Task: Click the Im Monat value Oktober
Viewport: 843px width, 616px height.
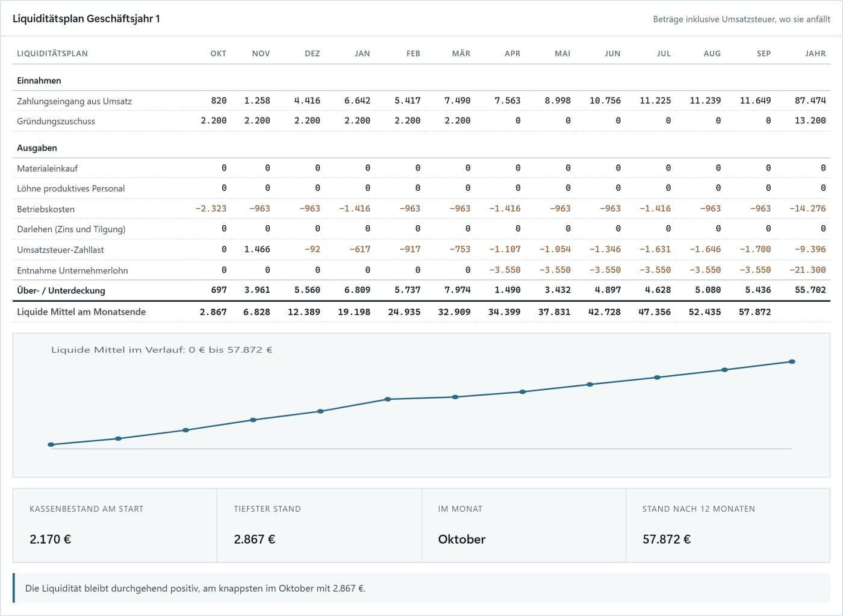Action: coord(462,540)
